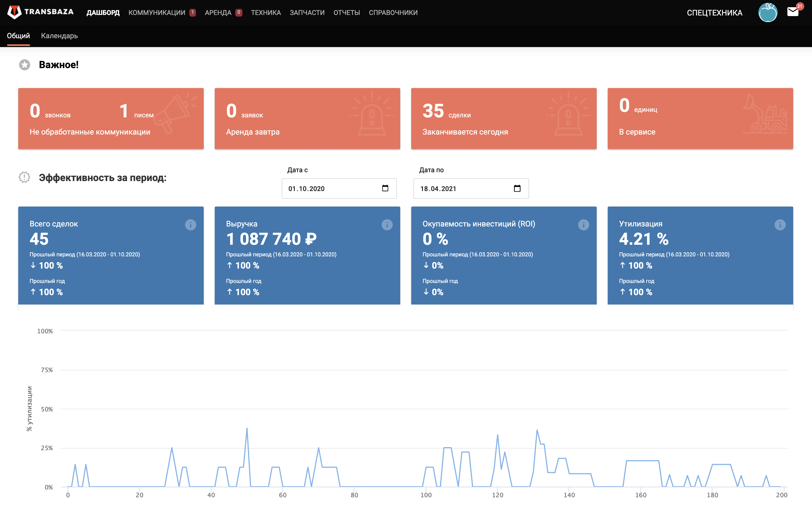Click the star icon beside Важное!

pyautogui.click(x=24, y=65)
